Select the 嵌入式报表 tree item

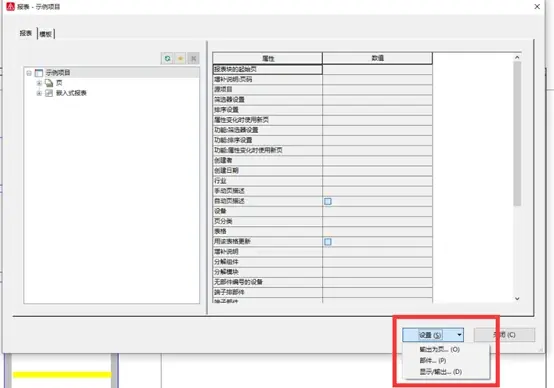click(x=71, y=93)
